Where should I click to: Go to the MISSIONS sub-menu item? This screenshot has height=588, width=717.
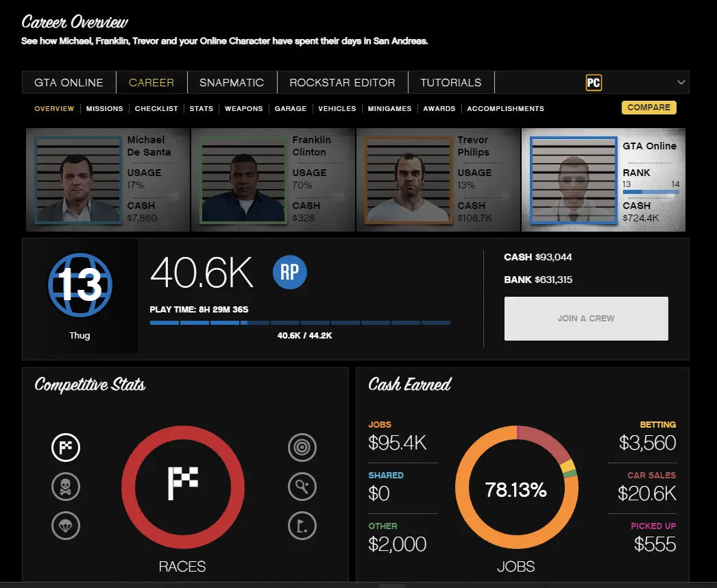tap(104, 108)
